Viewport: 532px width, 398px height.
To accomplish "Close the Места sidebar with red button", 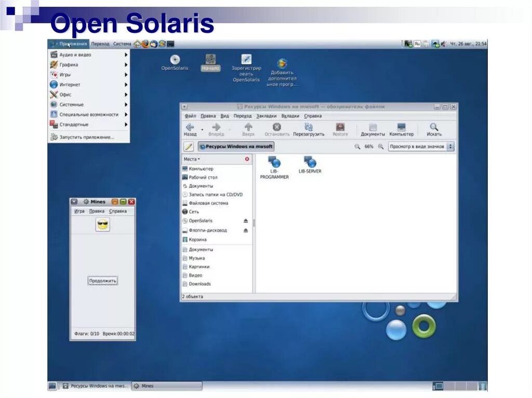I will pos(247,159).
